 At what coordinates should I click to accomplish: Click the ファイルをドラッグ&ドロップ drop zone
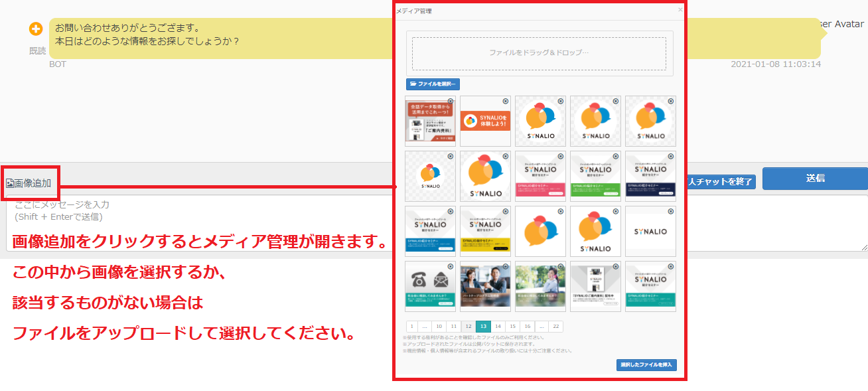coord(539,53)
